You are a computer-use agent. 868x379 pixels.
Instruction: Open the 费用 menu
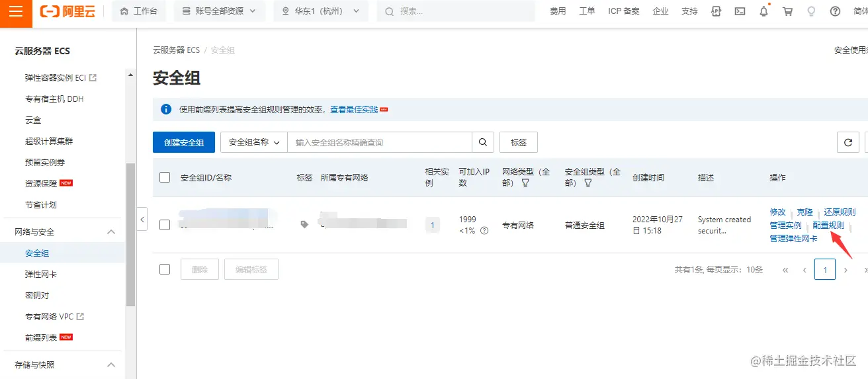558,11
